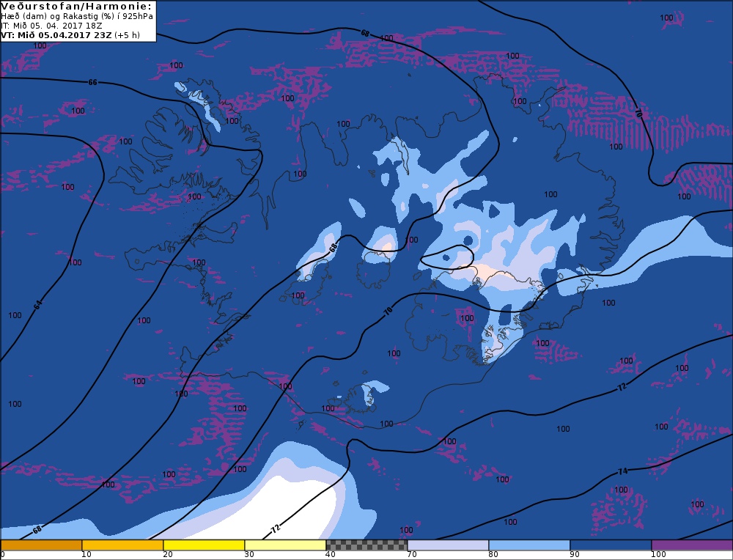
Task: Select the orange 10–20 legend swatch
Action: [122, 545]
